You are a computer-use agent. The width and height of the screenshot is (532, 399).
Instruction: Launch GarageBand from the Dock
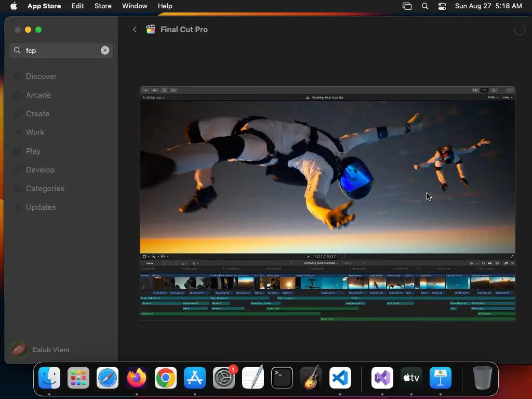pos(311,377)
